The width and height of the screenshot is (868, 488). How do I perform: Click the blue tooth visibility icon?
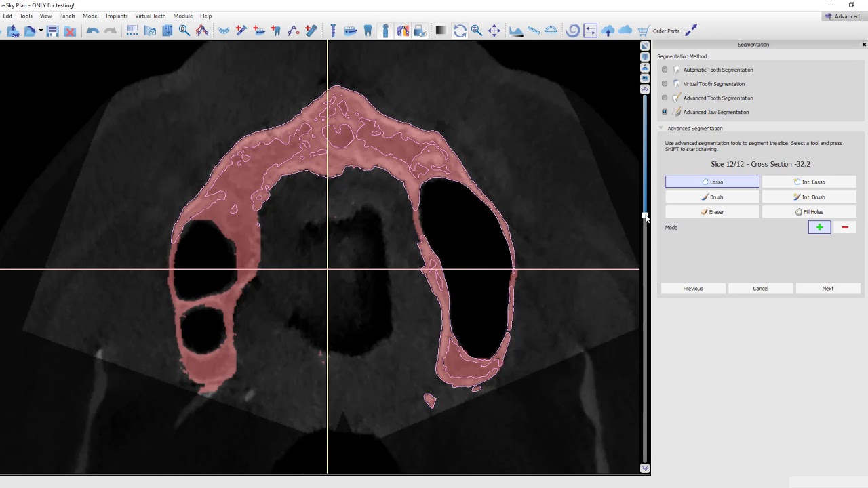click(368, 30)
